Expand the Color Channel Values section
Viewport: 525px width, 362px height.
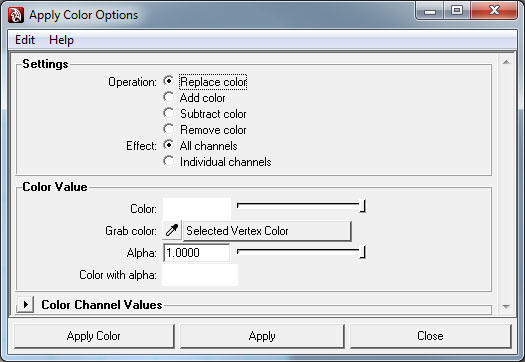[x=25, y=304]
